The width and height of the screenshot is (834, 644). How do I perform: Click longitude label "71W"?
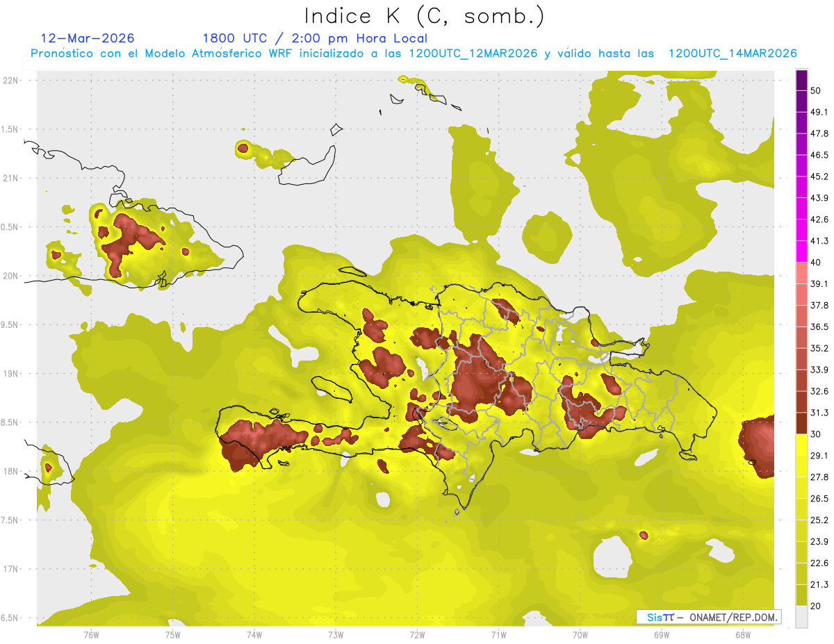[498, 635]
